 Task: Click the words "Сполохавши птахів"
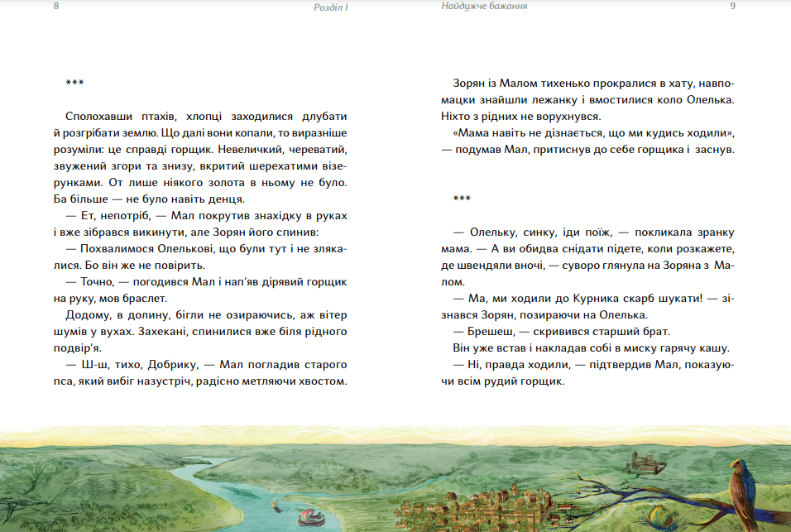(121, 117)
